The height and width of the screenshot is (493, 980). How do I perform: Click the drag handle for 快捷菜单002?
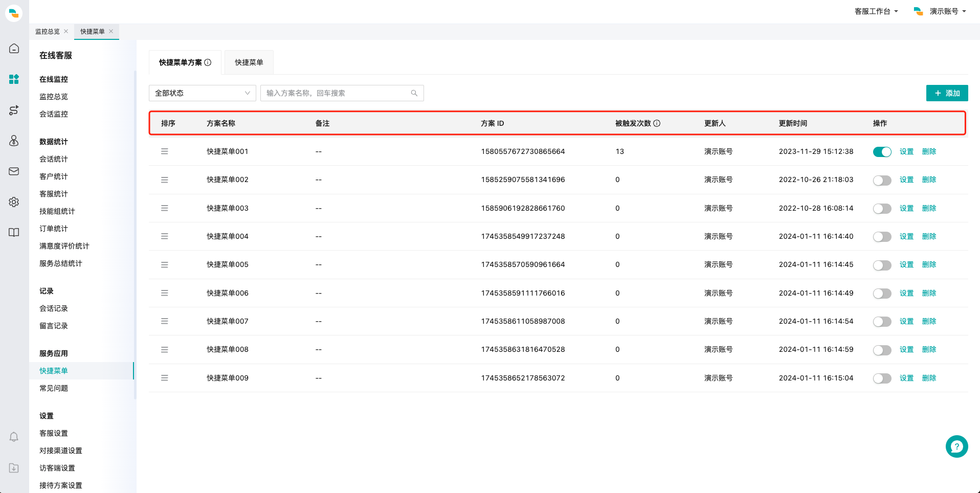point(165,180)
